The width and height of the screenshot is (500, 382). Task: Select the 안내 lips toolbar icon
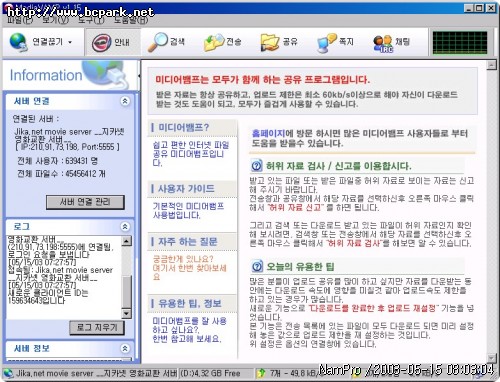pyautogui.click(x=101, y=43)
